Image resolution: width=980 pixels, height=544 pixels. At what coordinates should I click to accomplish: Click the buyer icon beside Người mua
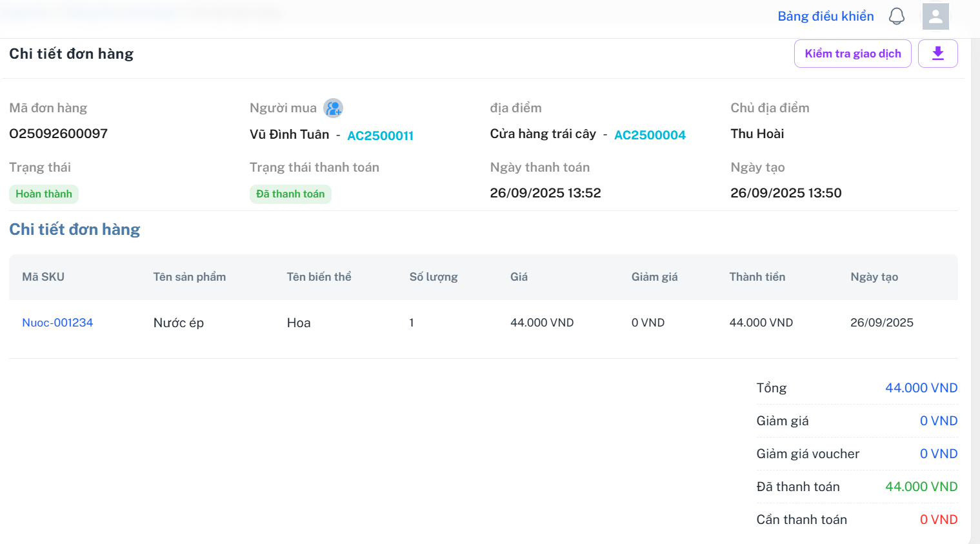click(x=333, y=108)
